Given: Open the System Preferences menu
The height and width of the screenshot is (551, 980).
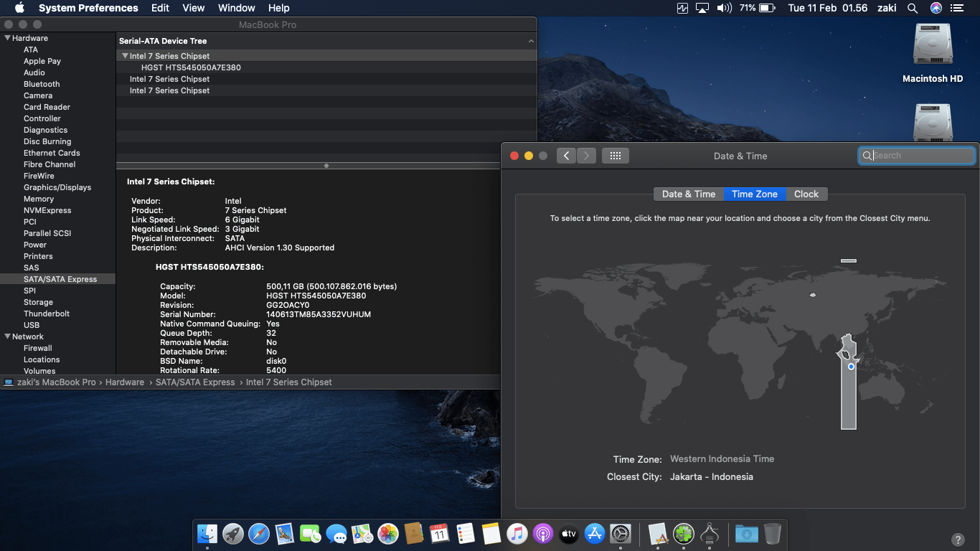Looking at the screenshot, I should [88, 8].
